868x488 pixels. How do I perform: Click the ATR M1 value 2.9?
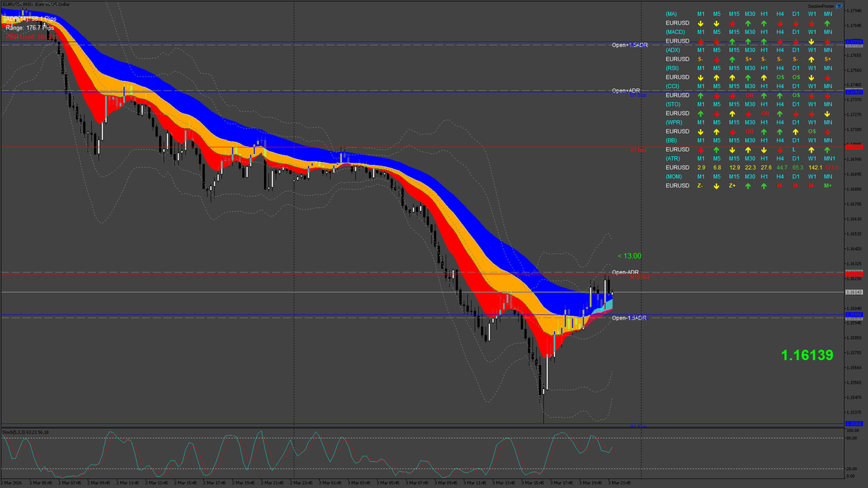click(701, 168)
